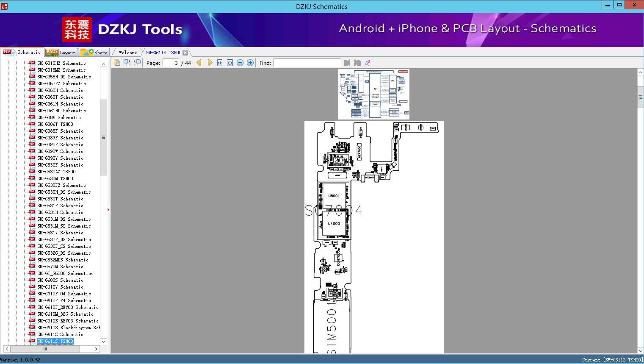This screenshot has height=364, width=644.
Task: Open the Share tab
Action: [94, 53]
